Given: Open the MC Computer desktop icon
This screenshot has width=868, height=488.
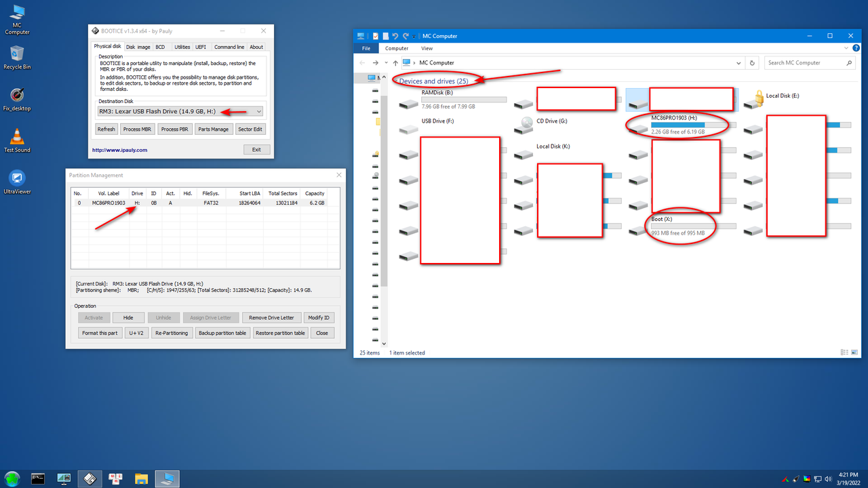Looking at the screenshot, I should tap(17, 19).
